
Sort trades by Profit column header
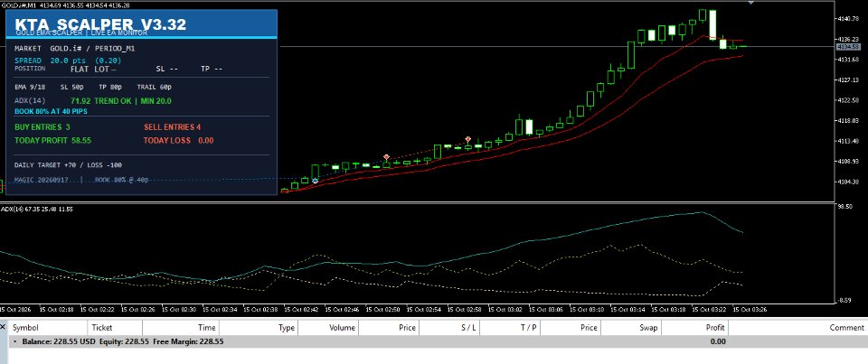(694, 328)
